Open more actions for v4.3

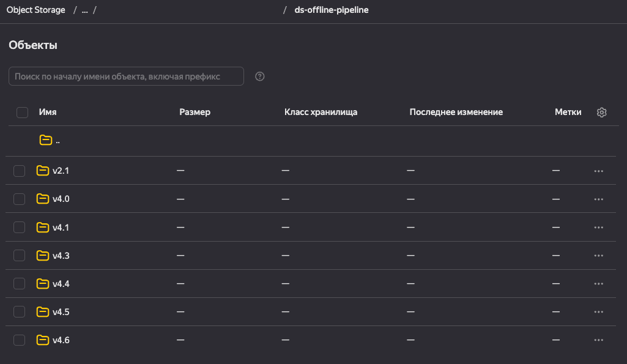(599, 256)
